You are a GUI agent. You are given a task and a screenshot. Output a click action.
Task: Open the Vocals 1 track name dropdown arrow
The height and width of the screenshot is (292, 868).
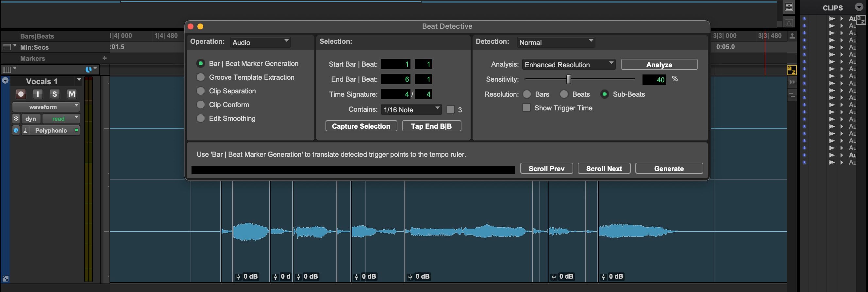79,80
